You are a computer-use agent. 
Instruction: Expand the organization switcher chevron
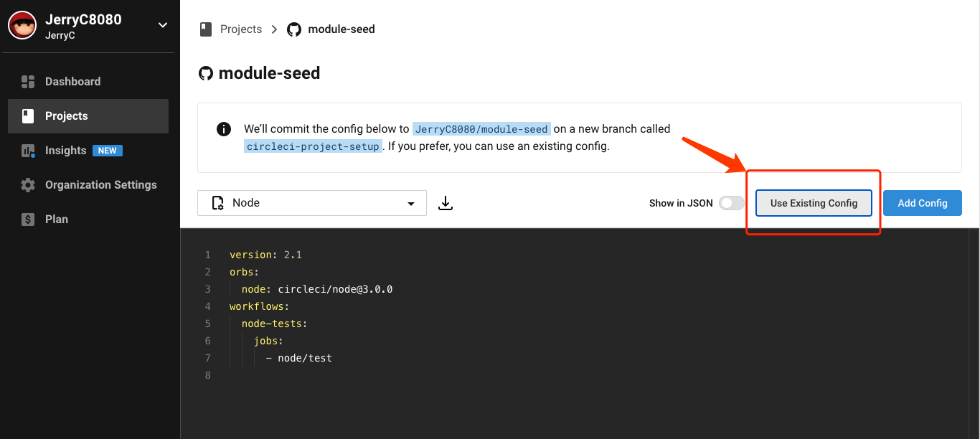(x=163, y=25)
